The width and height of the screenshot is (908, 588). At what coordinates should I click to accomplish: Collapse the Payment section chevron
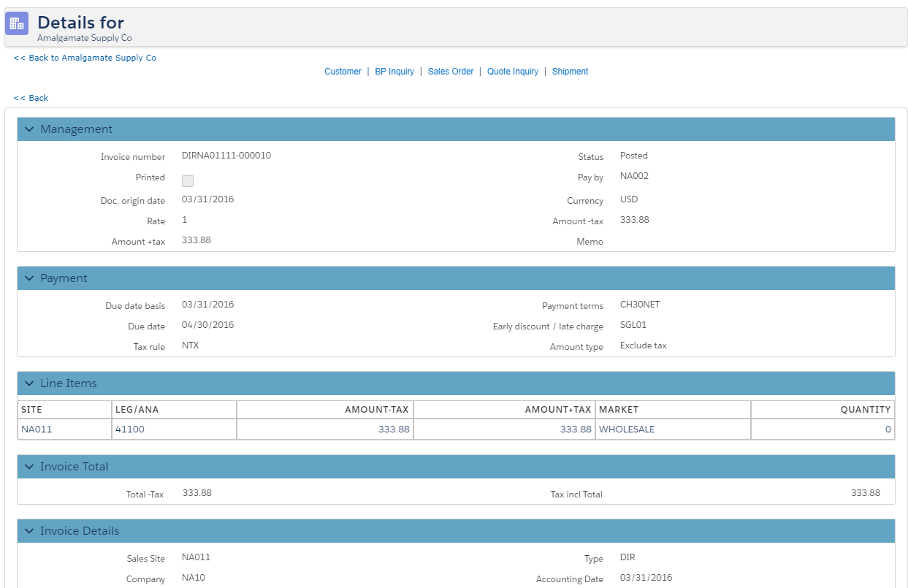click(29, 278)
